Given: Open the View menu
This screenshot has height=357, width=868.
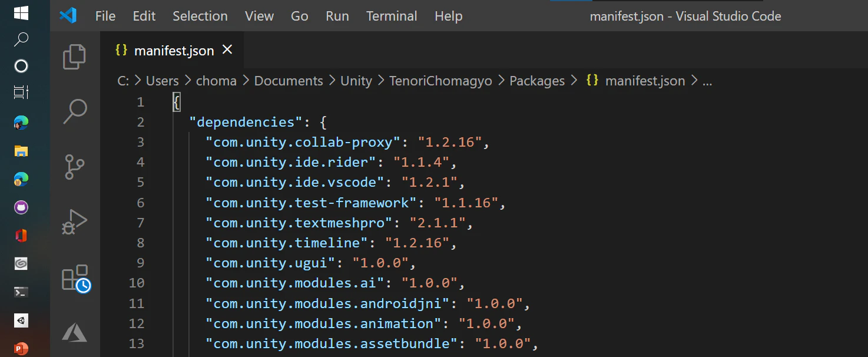Looking at the screenshot, I should pos(260,16).
